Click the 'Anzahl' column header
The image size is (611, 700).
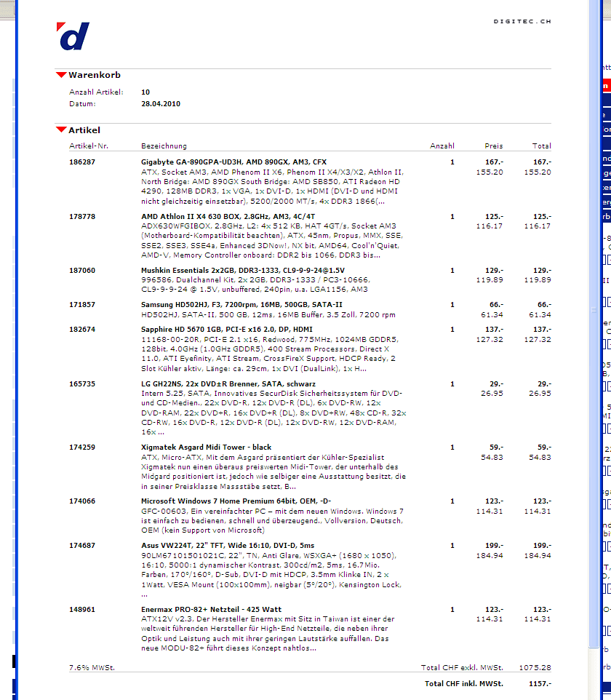click(442, 146)
